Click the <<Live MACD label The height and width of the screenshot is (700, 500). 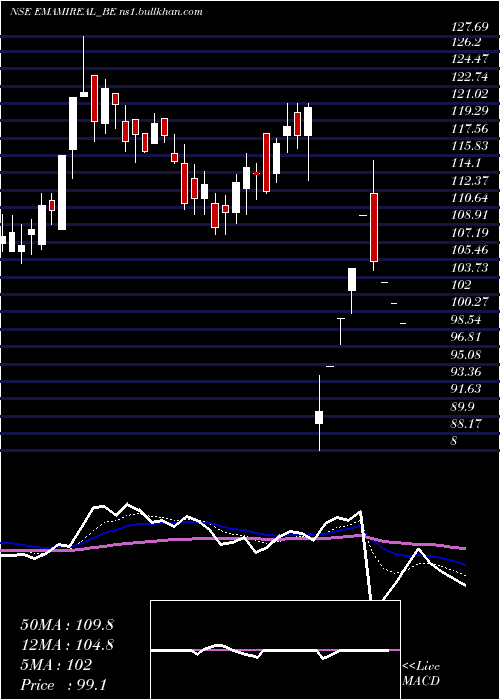coord(421,674)
